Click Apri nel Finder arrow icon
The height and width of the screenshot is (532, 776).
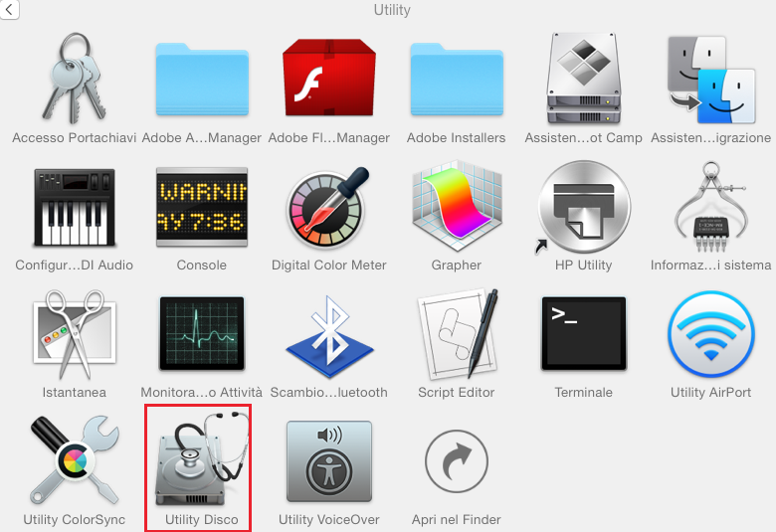[x=457, y=461]
